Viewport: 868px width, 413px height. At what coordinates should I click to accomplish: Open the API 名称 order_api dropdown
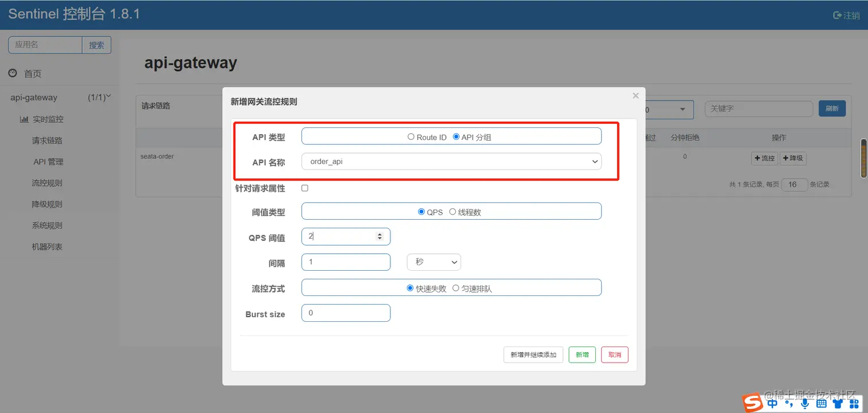[x=451, y=162]
